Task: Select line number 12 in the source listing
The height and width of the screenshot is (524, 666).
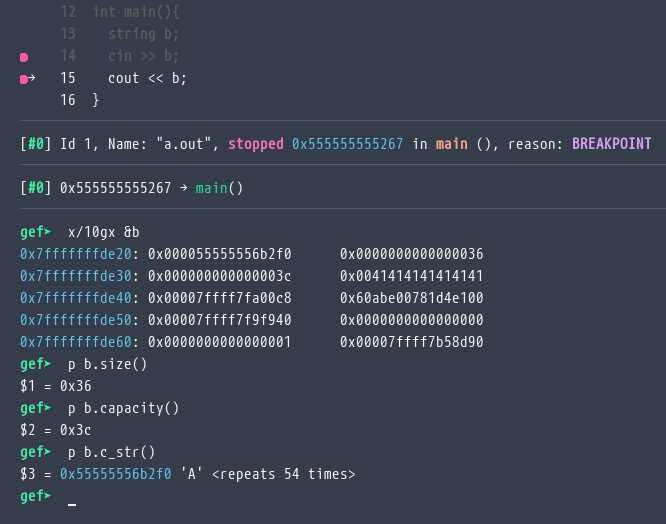Action: (67, 12)
